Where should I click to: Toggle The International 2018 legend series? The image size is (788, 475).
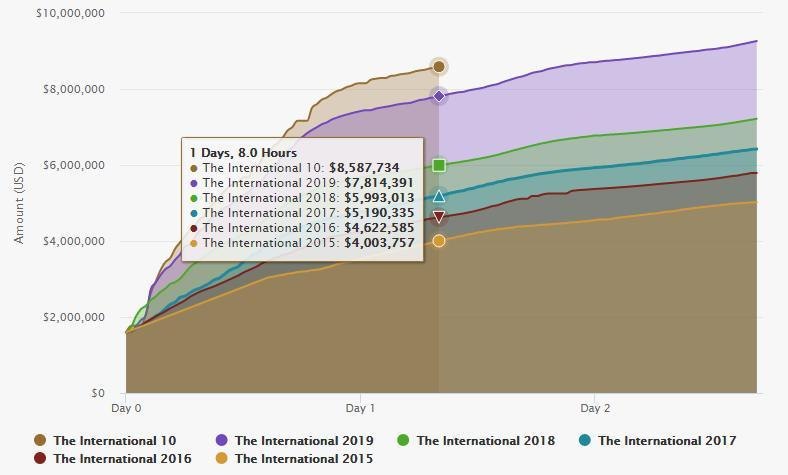tap(476, 441)
